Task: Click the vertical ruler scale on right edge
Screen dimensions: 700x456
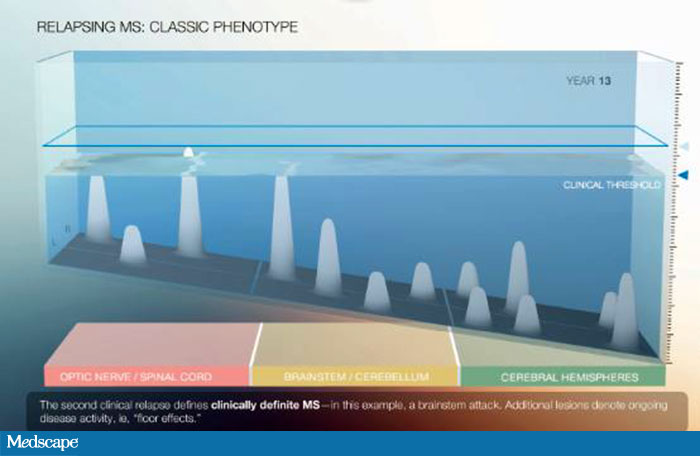Action: [670, 220]
